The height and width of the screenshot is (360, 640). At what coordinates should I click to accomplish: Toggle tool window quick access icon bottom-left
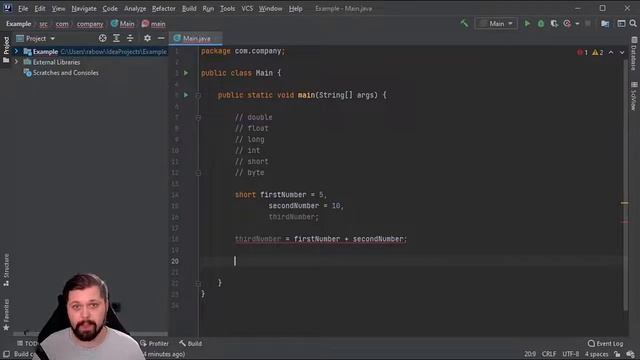(6, 354)
